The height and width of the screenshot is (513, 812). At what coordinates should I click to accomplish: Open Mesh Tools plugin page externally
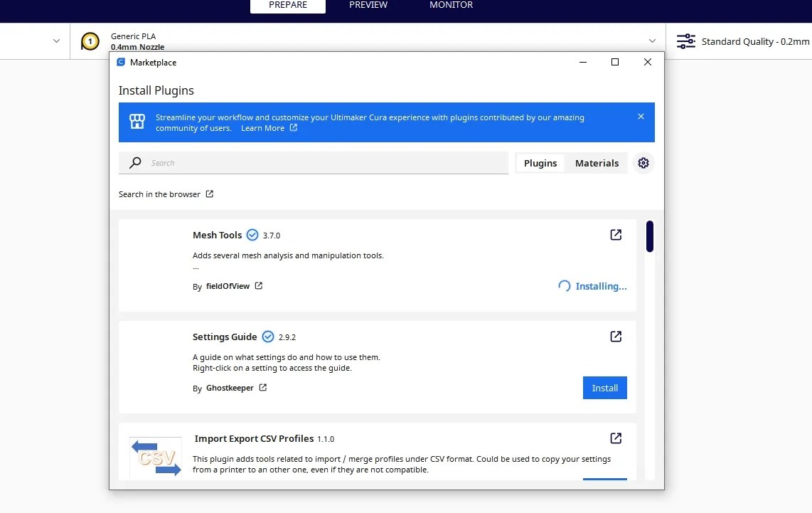click(616, 235)
